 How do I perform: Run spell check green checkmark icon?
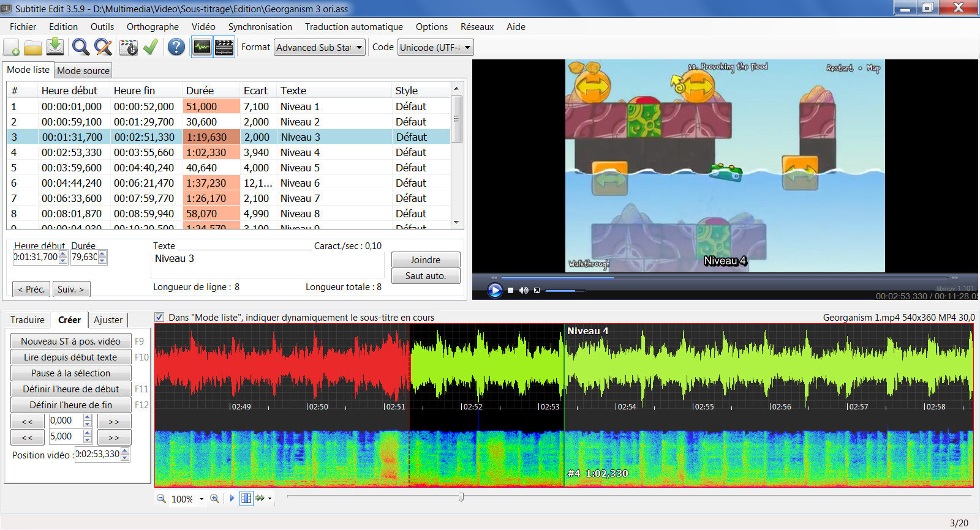tap(151, 47)
